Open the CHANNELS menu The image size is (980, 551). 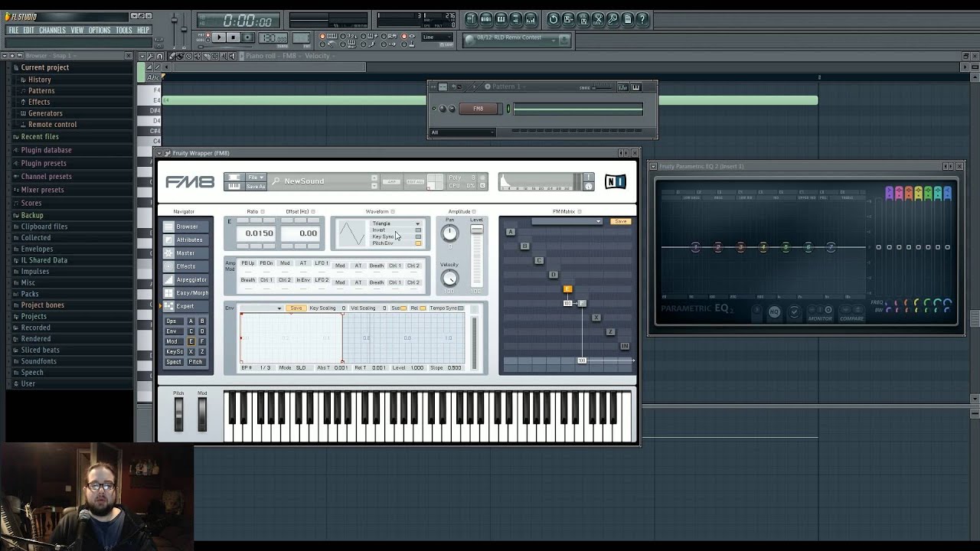coord(52,30)
